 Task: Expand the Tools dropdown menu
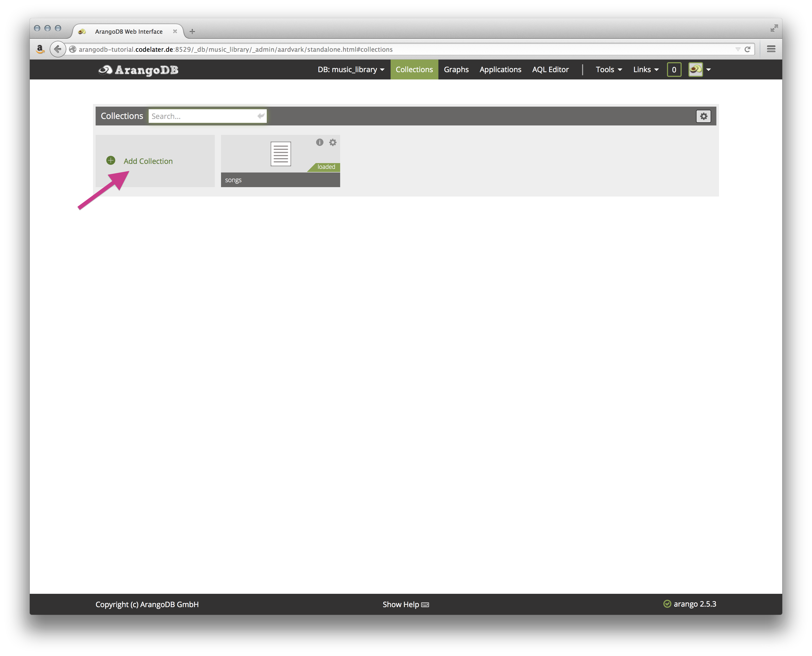tap(608, 70)
